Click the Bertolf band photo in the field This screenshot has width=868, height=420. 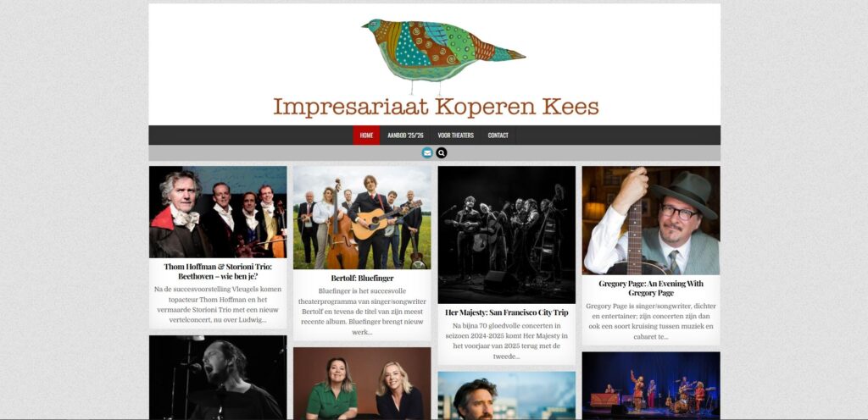coord(362,218)
